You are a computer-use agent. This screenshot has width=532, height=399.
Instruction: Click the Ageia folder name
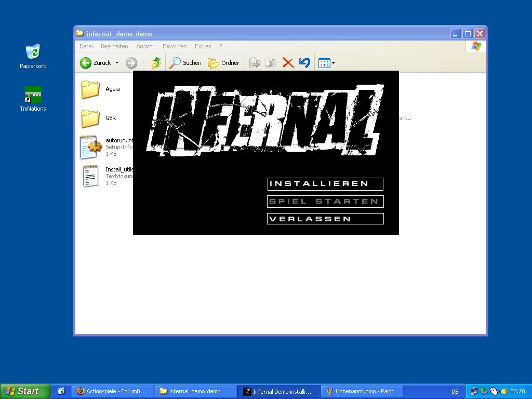(113, 89)
